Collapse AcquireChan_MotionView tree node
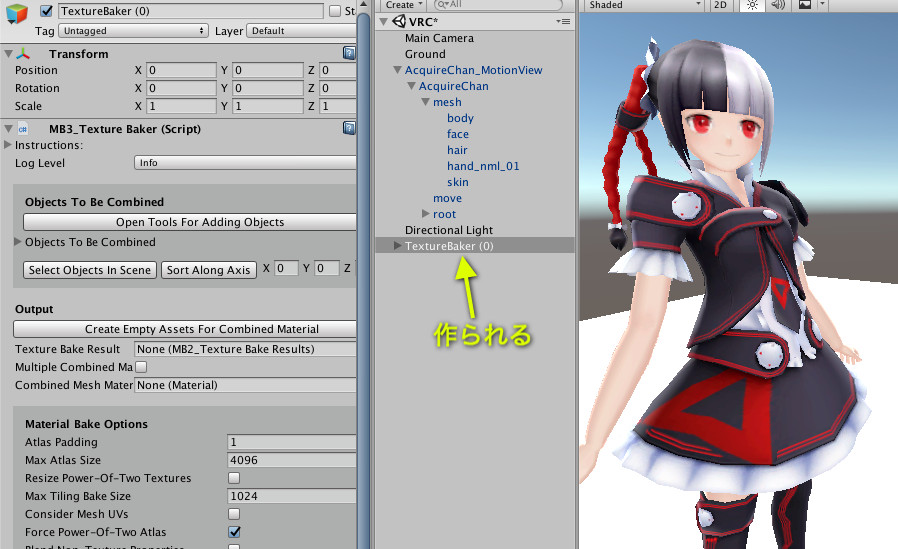 (397, 70)
